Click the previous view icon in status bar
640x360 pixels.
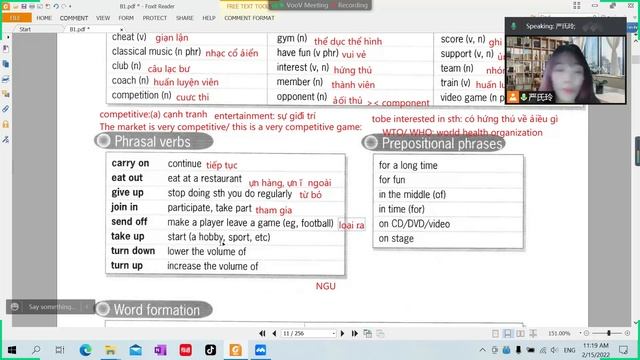[x=368, y=333]
